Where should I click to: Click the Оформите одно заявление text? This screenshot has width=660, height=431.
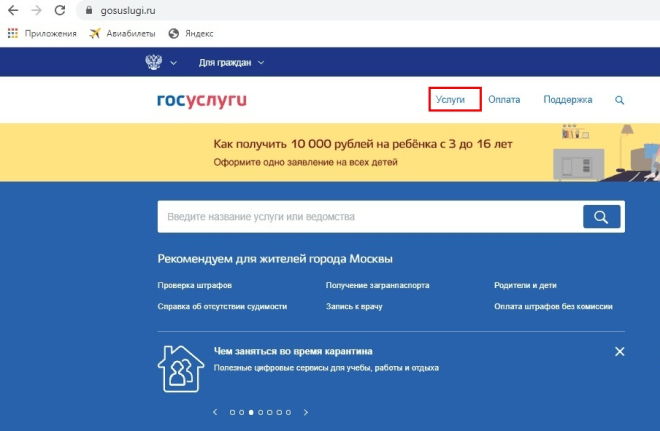coord(305,162)
